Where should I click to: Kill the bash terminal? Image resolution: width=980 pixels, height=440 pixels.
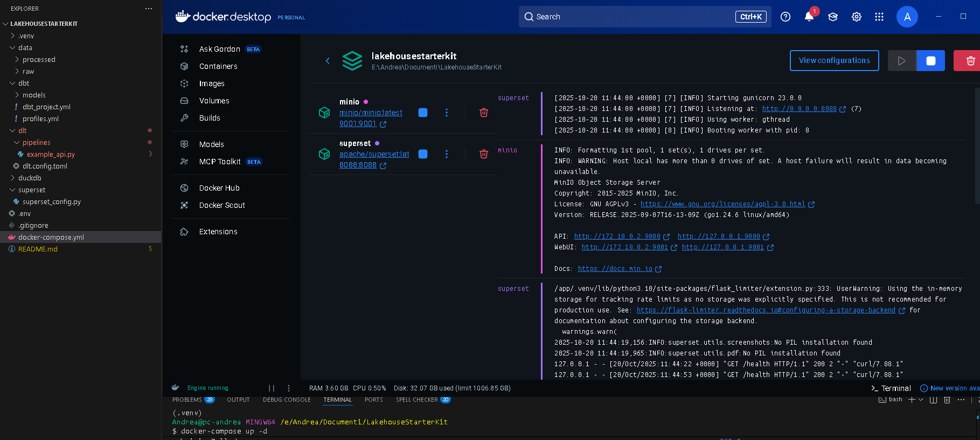[x=947, y=400]
